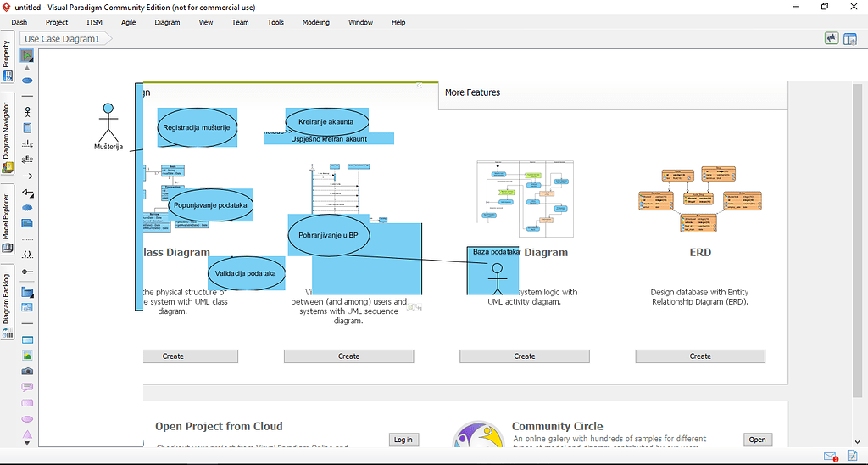
Task: Expand the Diagram Backlog side panel
Action: (x=7, y=305)
